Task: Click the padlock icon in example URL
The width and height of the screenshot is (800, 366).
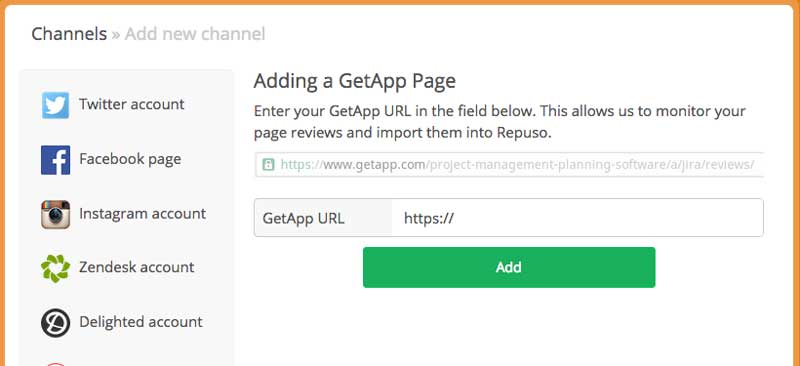Action: click(x=268, y=164)
